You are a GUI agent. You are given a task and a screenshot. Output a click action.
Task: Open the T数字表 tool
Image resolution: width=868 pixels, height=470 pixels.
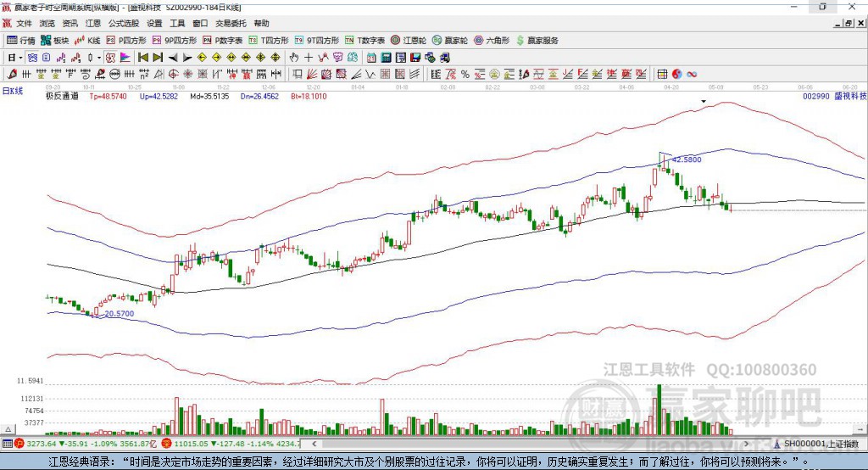(364, 41)
